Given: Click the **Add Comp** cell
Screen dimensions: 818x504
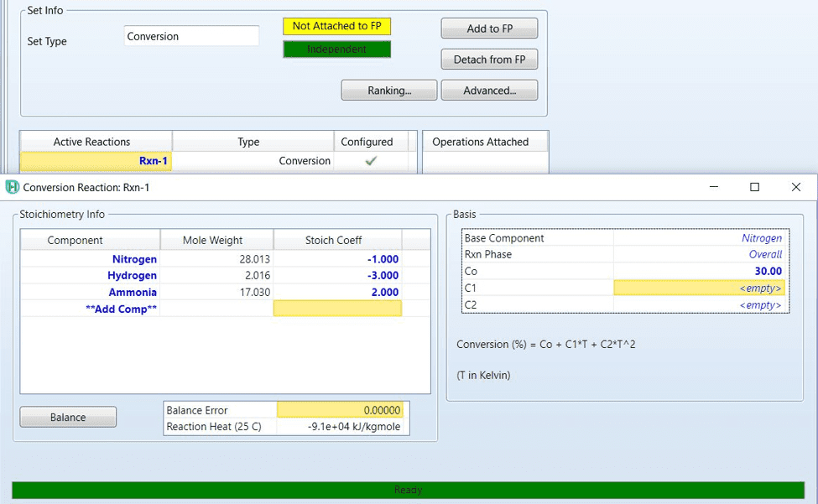Looking at the screenshot, I should (x=91, y=309).
